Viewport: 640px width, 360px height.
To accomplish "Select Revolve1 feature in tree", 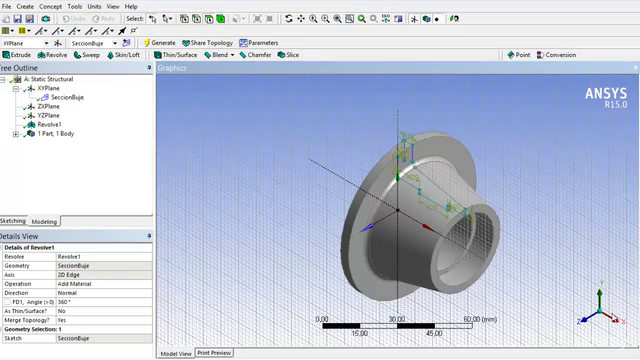I will 49,124.
